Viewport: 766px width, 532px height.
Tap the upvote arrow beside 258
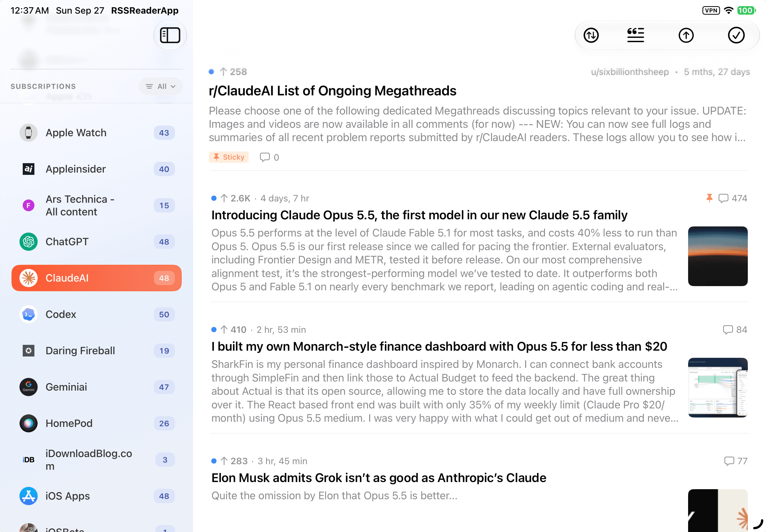click(223, 72)
